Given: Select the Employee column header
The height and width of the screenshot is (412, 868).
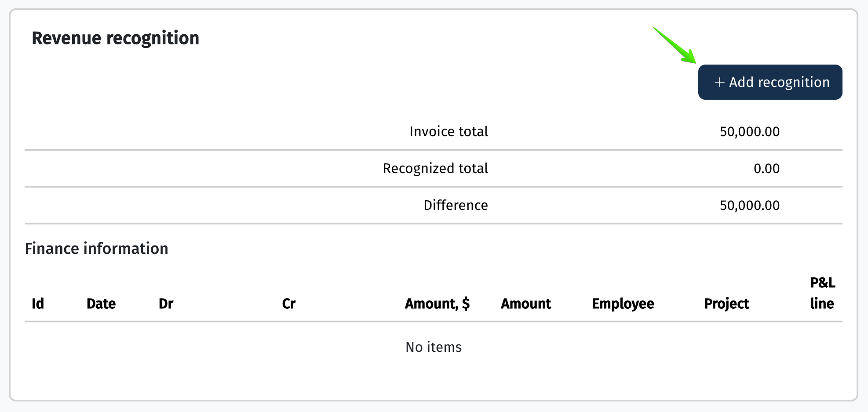Looking at the screenshot, I should (623, 304).
